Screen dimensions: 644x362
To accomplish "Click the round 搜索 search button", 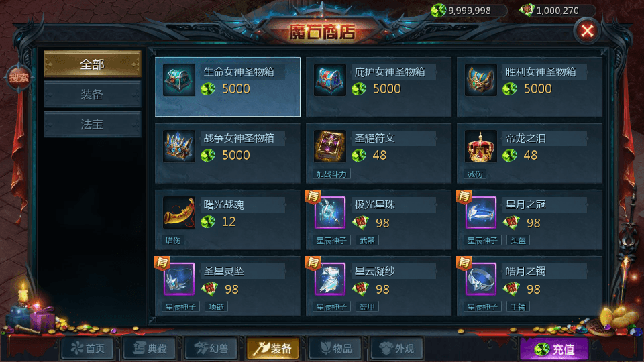I will (19, 78).
